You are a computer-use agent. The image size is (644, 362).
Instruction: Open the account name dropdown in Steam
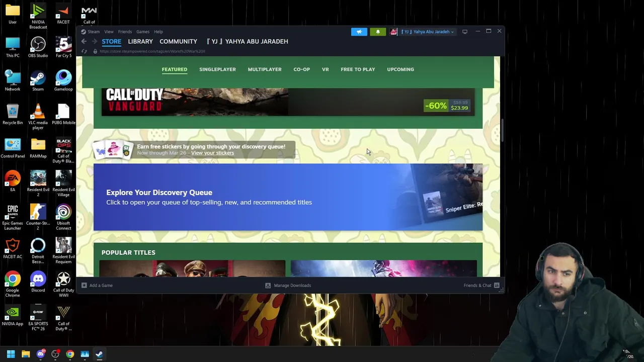[427, 32]
